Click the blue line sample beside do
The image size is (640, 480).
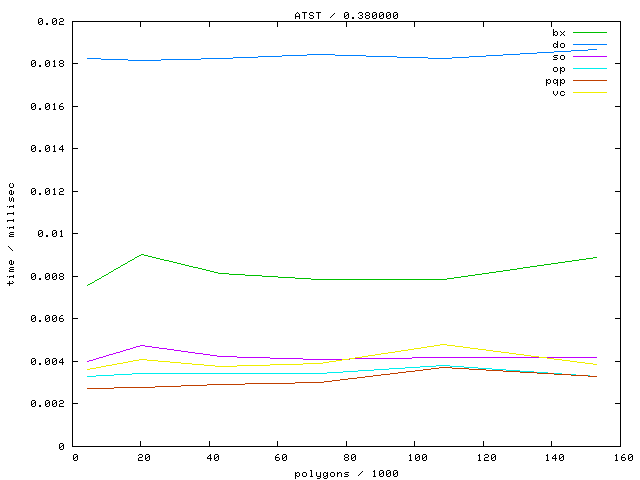click(x=590, y=45)
